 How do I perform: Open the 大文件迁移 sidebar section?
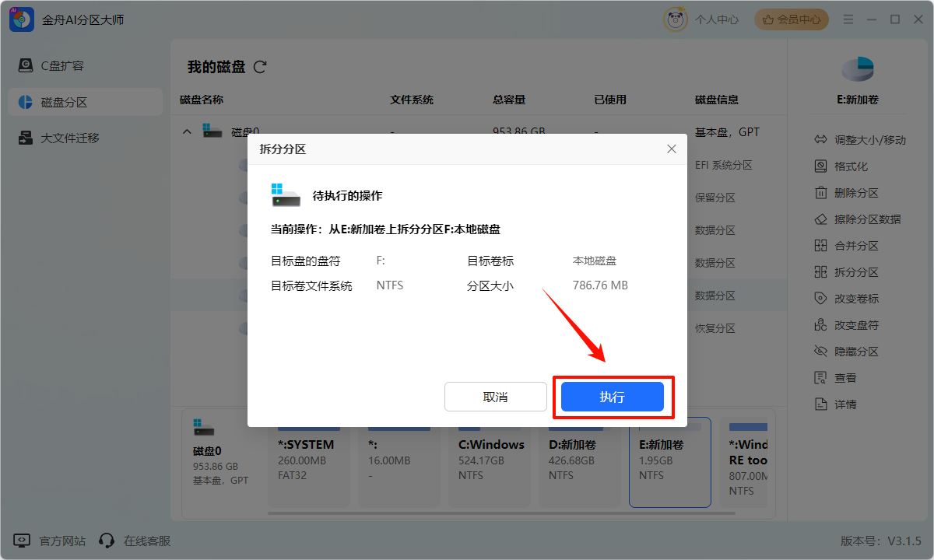70,138
